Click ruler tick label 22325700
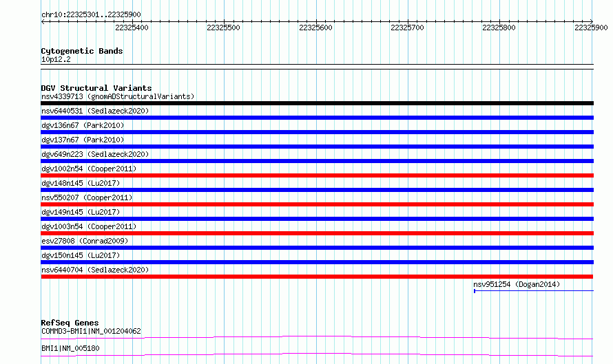 (x=407, y=28)
